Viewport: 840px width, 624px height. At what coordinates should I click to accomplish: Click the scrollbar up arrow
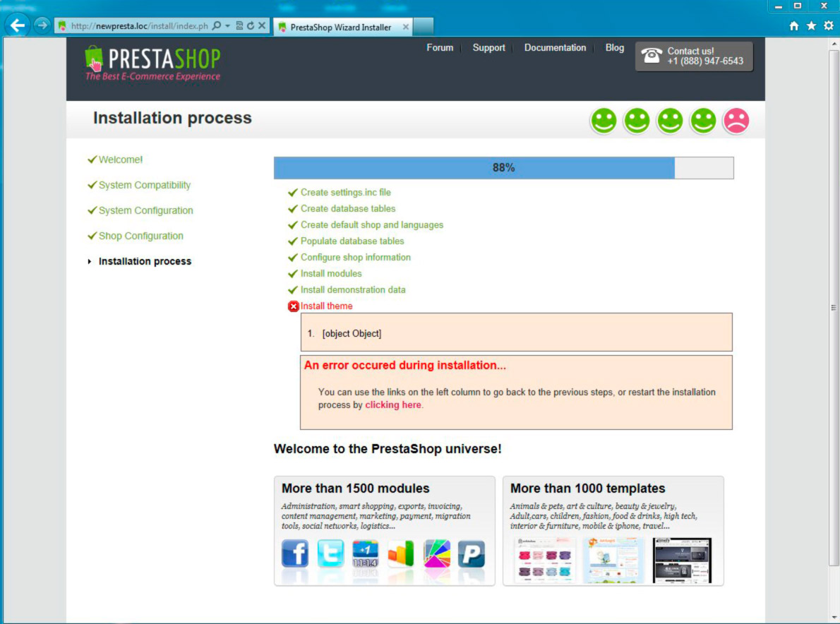(x=834, y=43)
